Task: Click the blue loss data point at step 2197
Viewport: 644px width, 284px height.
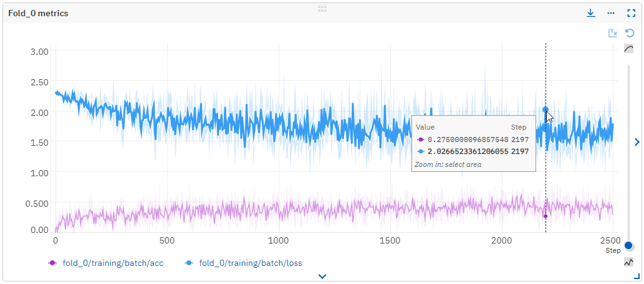Action: point(545,110)
